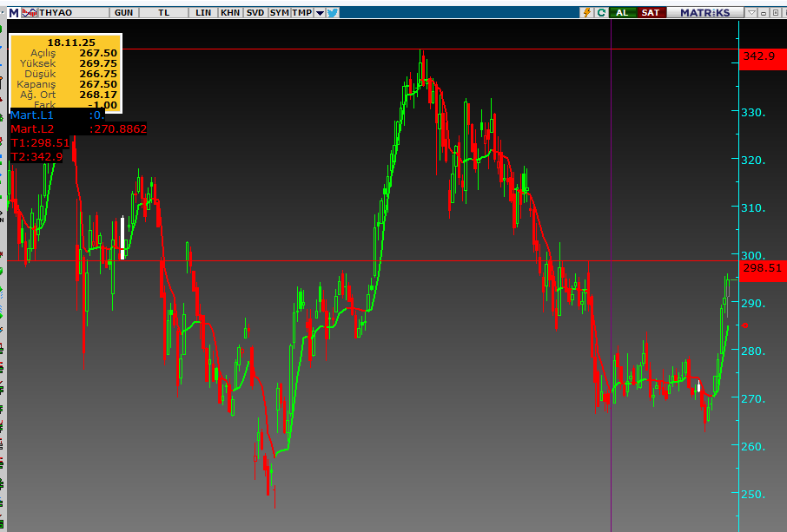Click the KHN toolbar button
Viewport: 787px width, 532px height.
click(x=230, y=12)
